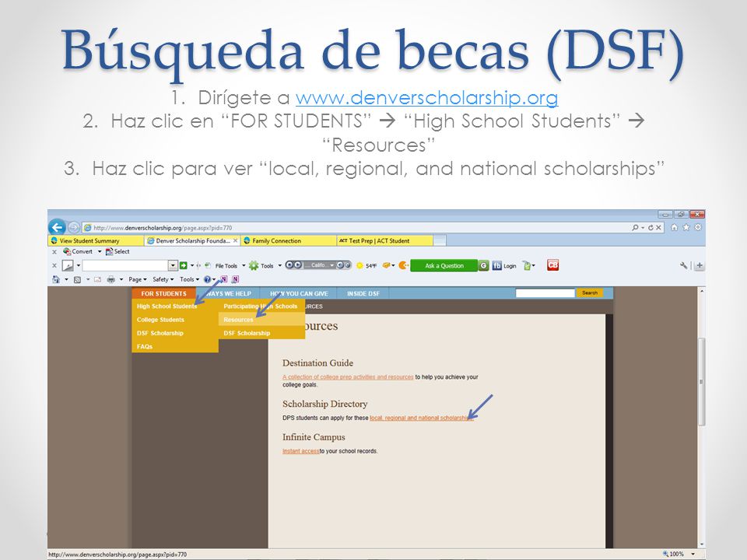
Task: Click the green Ask a Question button
Action: click(444, 266)
